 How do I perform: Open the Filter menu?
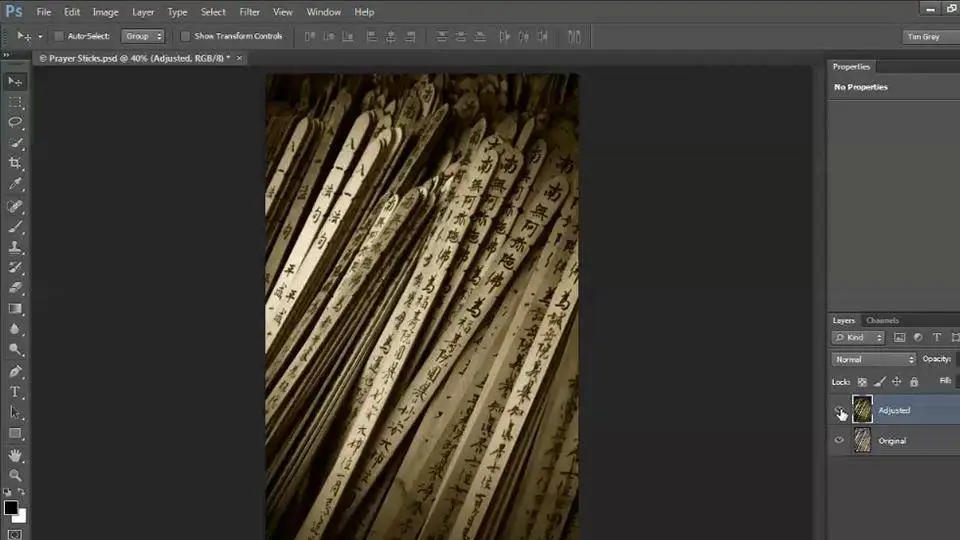249,12
